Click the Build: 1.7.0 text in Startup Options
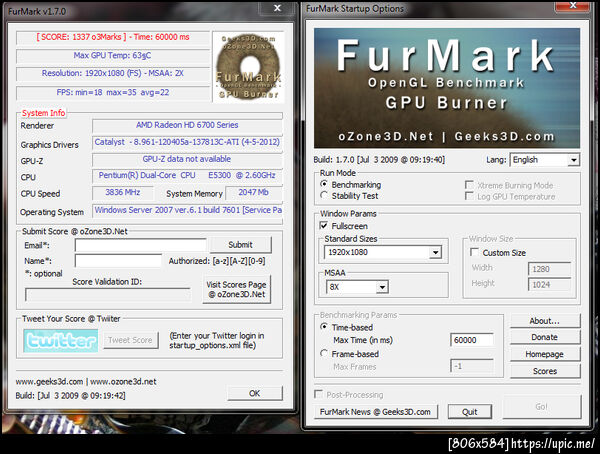Viewport: 600px width, 454px height. pos(379,160)
